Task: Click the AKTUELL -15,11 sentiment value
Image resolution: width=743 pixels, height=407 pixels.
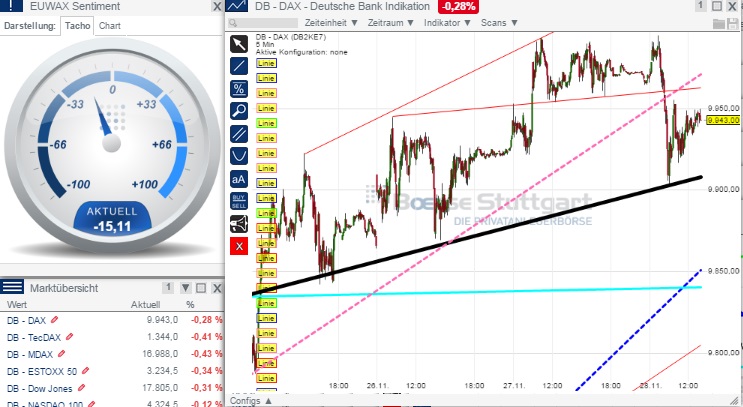Action: (112, 219)
